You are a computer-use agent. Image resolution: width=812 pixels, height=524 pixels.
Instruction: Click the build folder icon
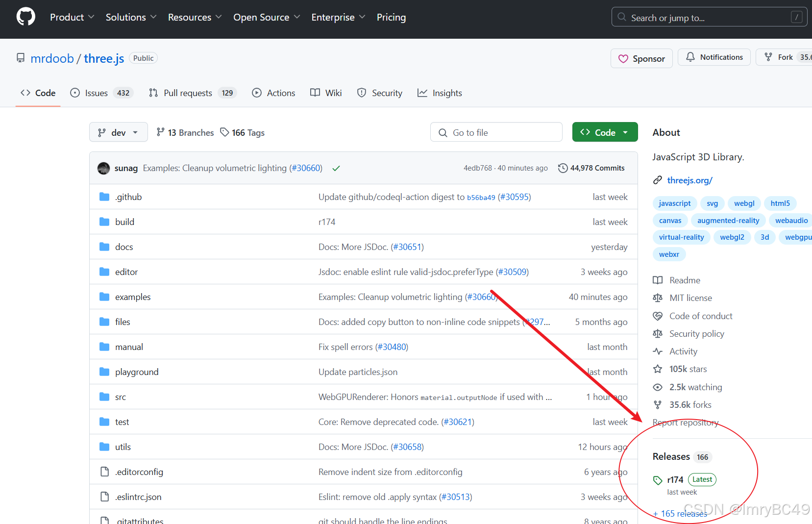(104, 222)
